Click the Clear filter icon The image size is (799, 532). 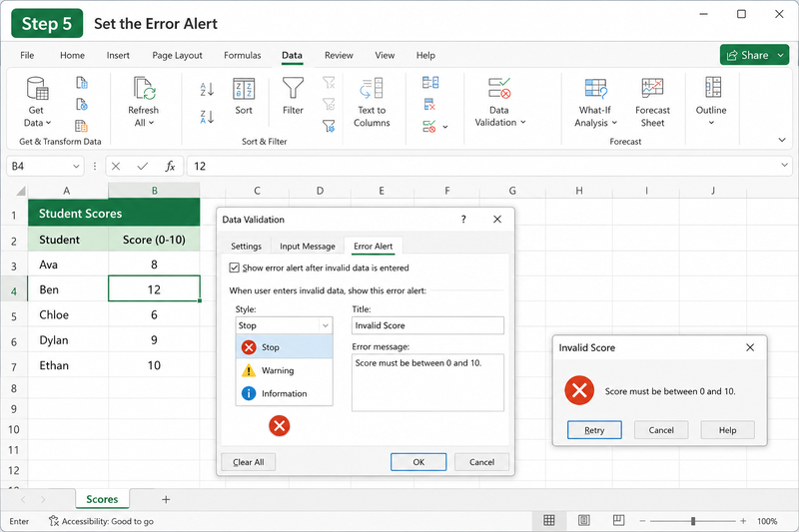pyautogui.click(x=330, y=82)
